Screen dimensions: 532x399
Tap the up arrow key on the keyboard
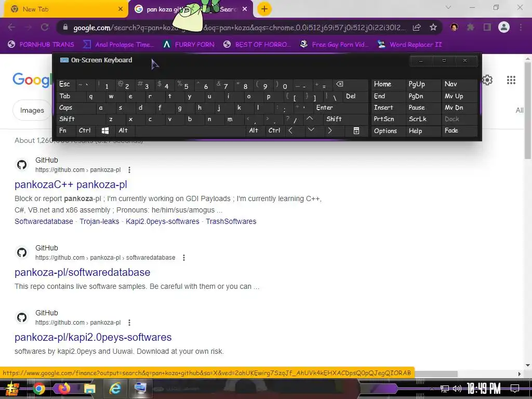click(x=310, y=119)
